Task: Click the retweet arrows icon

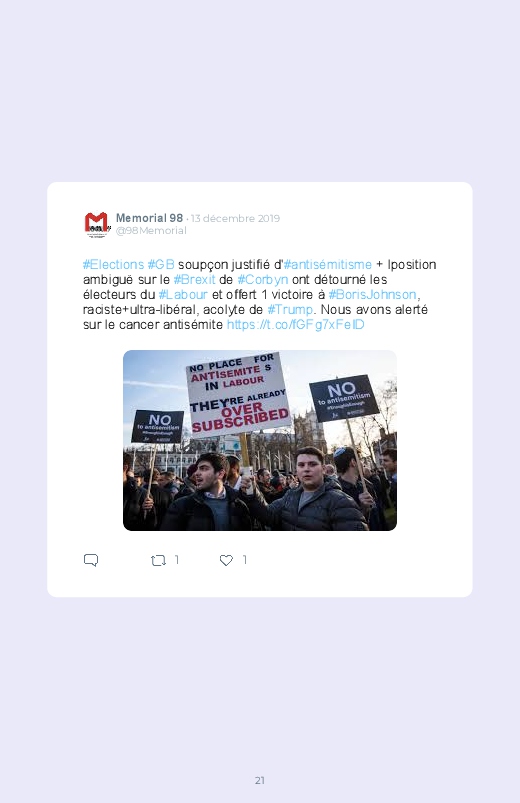Action: pyautogui.click(x=158, y=561)
